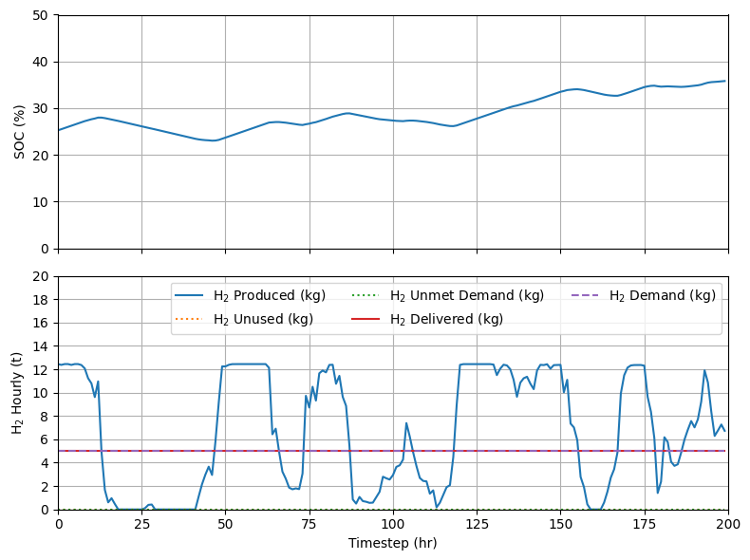Click the 12 tick label on the H₂ axis
The height and width of the screenshot is (560, 750).
coord(41,370)
